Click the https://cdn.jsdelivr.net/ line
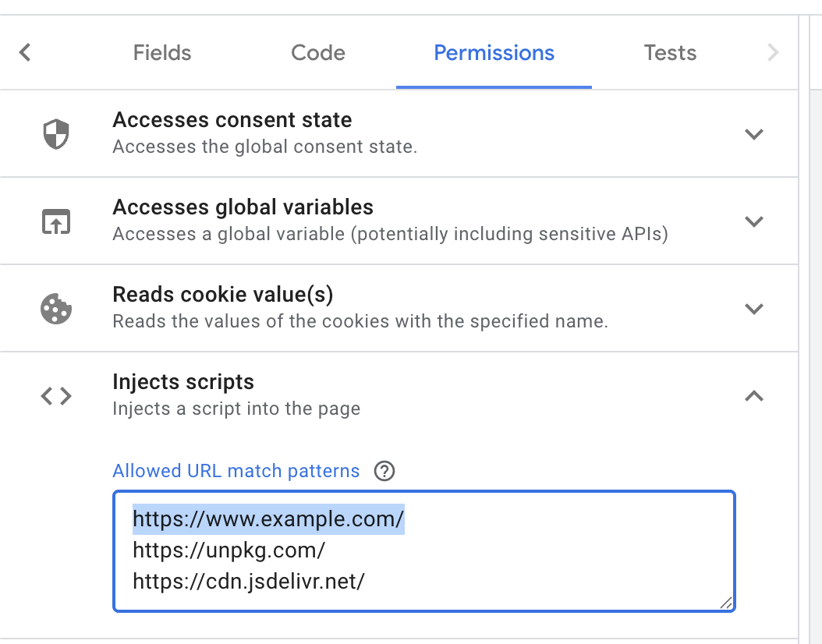822x644 pixels. tap(249, 581)
